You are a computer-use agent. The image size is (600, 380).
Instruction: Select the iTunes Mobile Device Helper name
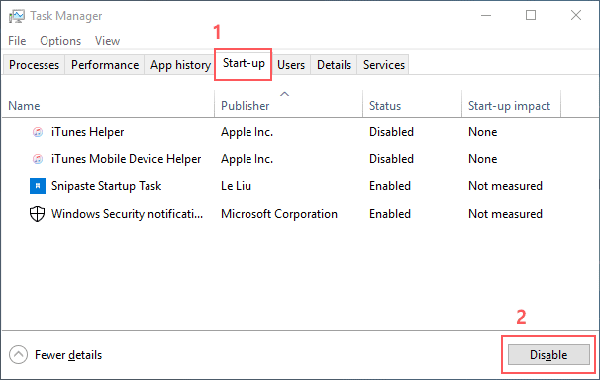pyautogui.click(x=126, y=159)
